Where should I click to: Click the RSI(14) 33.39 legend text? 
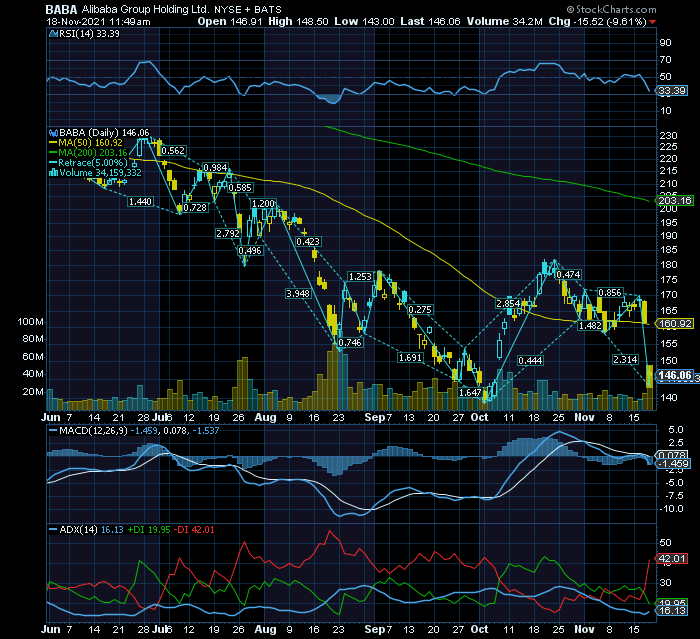[89, 34]
